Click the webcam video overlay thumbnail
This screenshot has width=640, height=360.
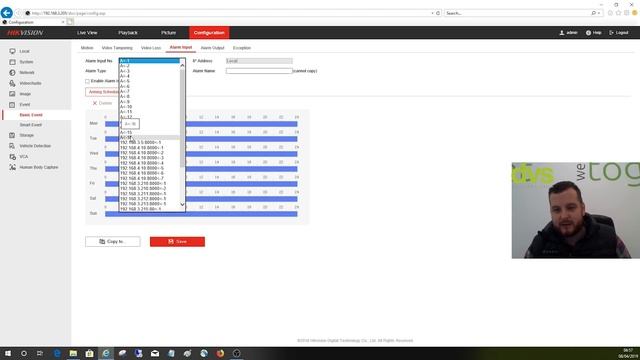coord(576,210)
